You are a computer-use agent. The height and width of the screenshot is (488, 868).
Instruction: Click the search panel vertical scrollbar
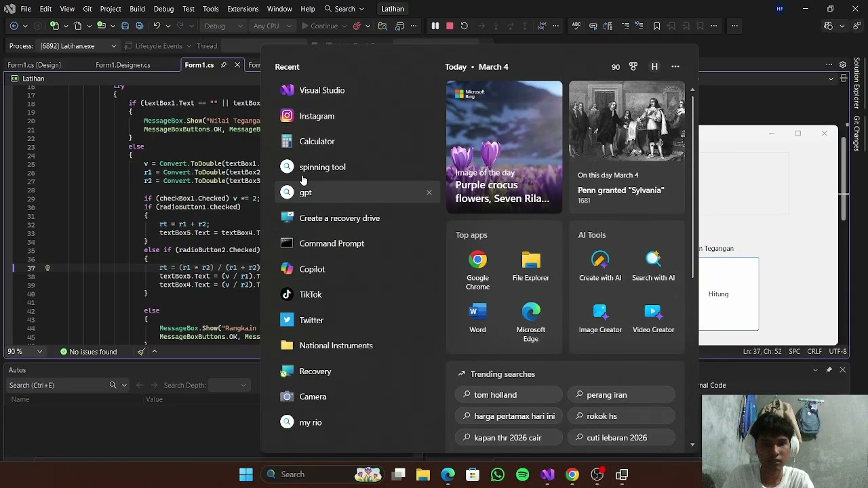pyautogui.click(x=692, y=186)
